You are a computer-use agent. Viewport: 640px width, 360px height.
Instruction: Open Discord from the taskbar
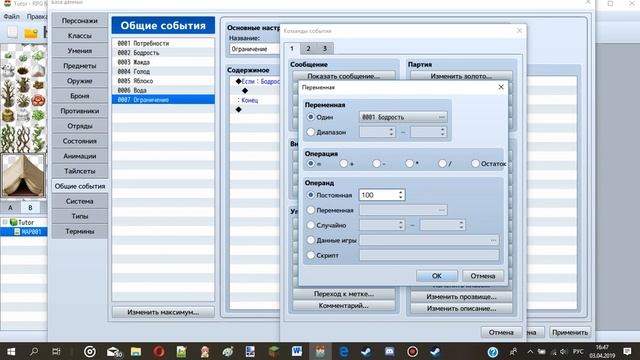pyautogui.click(x=389, y=351)
